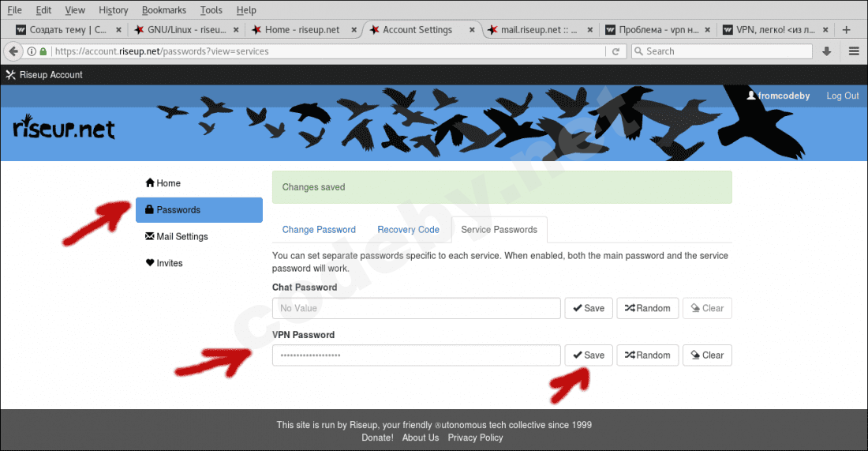This screenshot has width=868, height=451.
Task: Click the Changes saved notification
Action: point(502,187)
